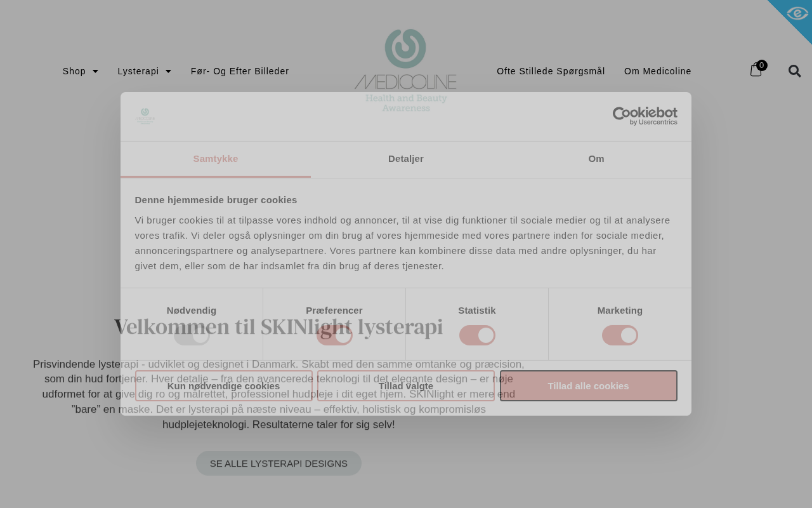Screen dimensions: 812x508
Task: Open the Cookiebot by Usercentrics logo
Action: 645,116
